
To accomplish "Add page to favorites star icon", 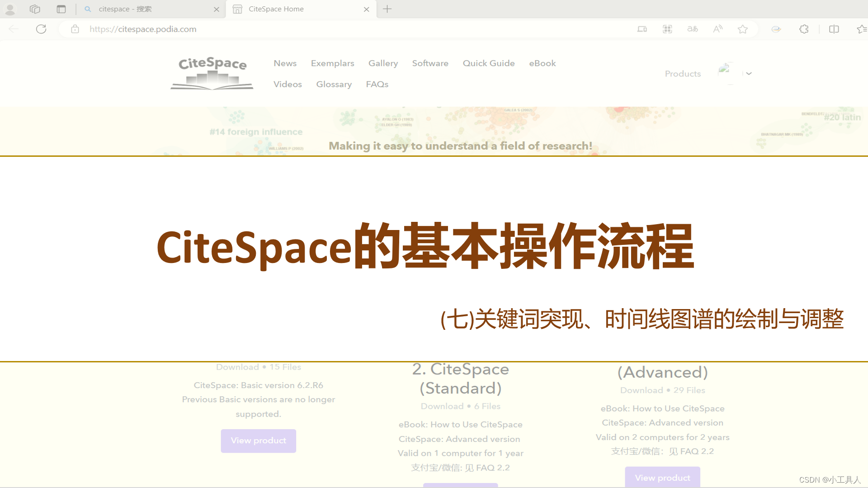I will click(742, 29).
